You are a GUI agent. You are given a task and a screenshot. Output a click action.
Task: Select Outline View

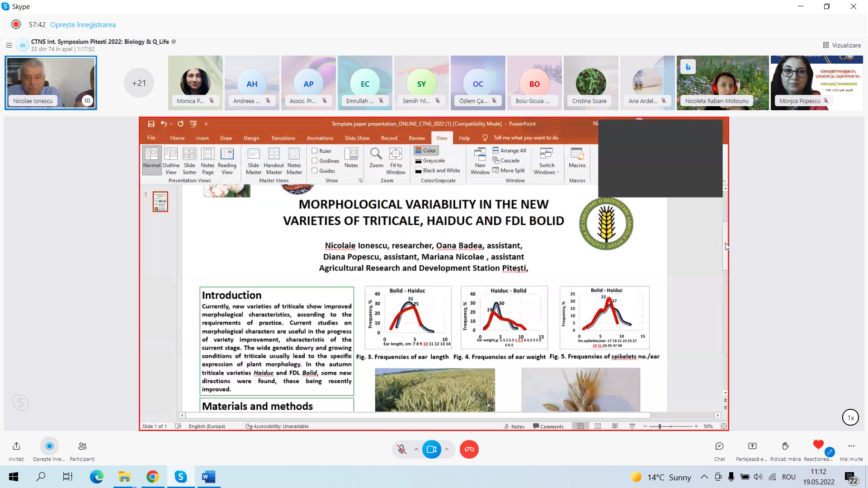[171, 161]
